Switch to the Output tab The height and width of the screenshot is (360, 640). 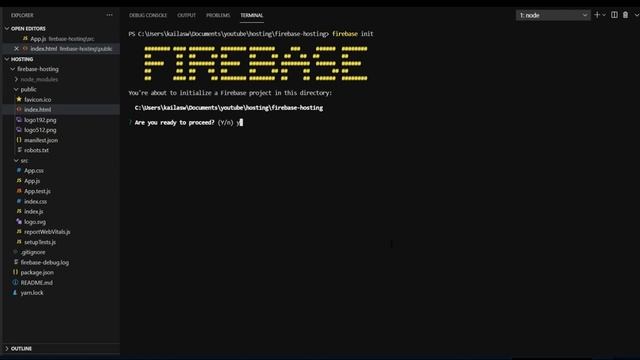[x=187, y=15]
